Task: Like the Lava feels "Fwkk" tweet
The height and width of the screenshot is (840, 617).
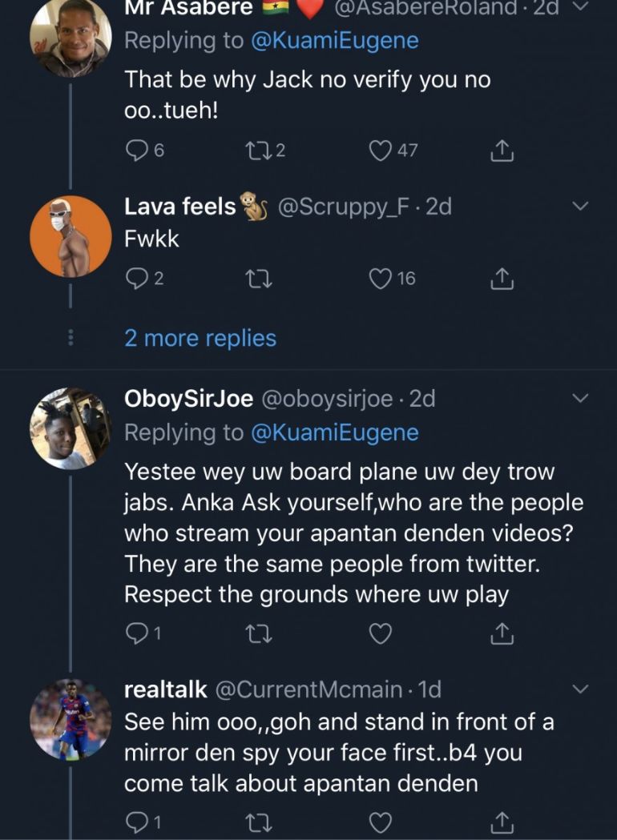Action: 379,278
